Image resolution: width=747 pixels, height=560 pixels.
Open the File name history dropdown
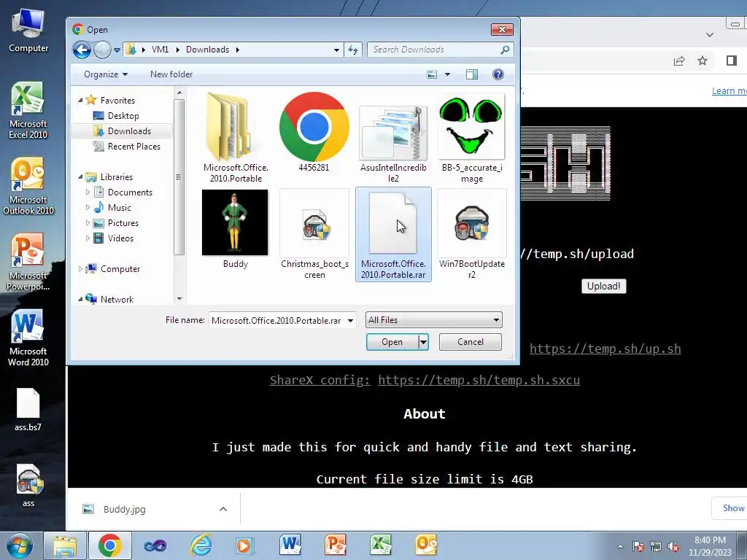(350, 321)
